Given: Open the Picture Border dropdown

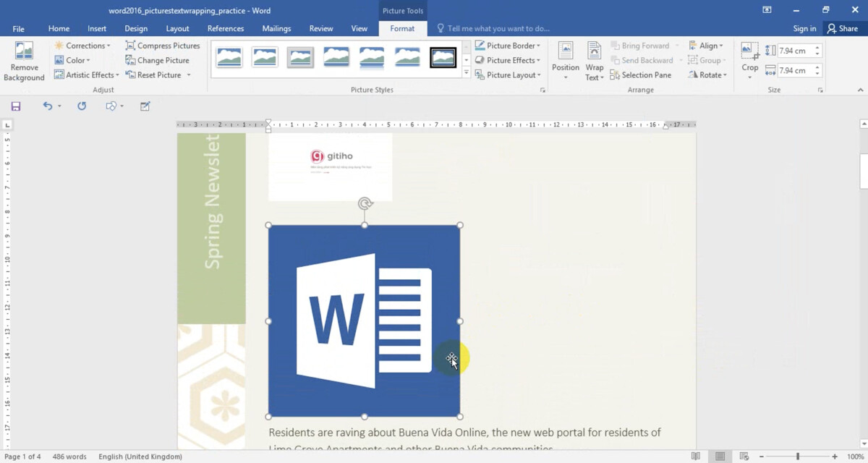Looking at the screenshot, I should coord(508,46).
